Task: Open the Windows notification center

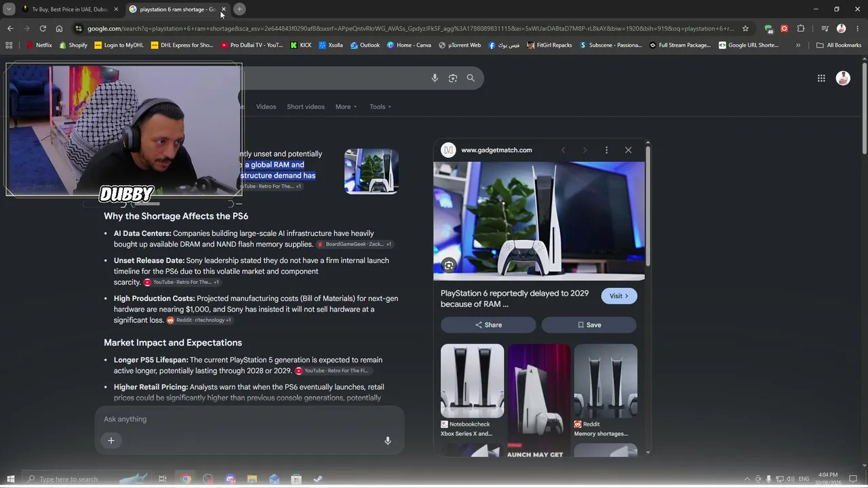Action: tap(853, 479)
